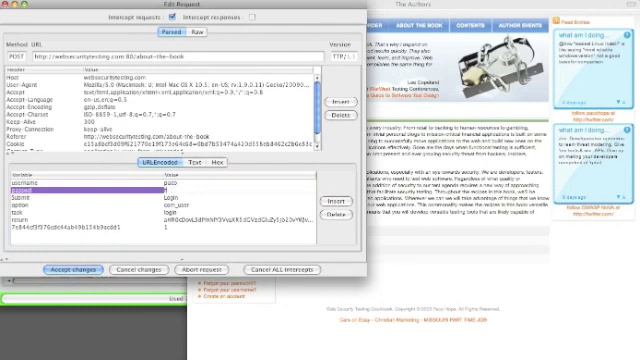
Task: Click the Cancel changes button
Action: click(139, 270)
